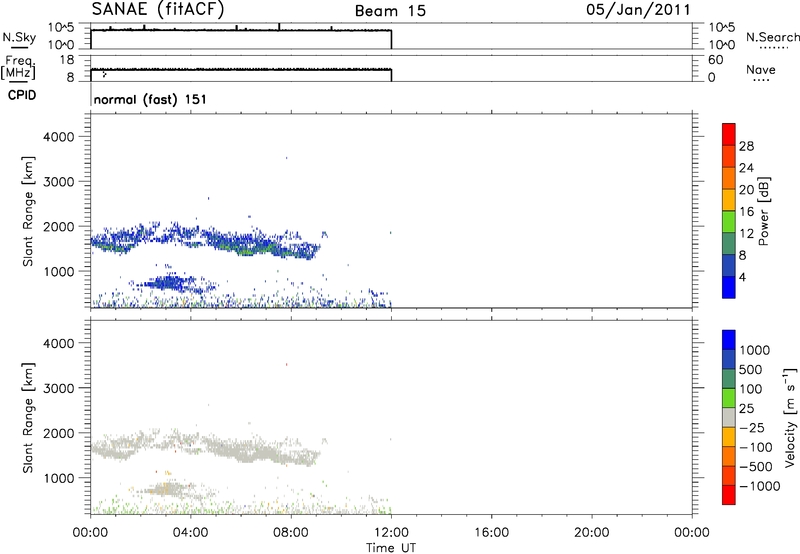Screen dimensions: 800x554
Task: Pick the teal 8–12 dB power swatch
Action: point(729,243)
